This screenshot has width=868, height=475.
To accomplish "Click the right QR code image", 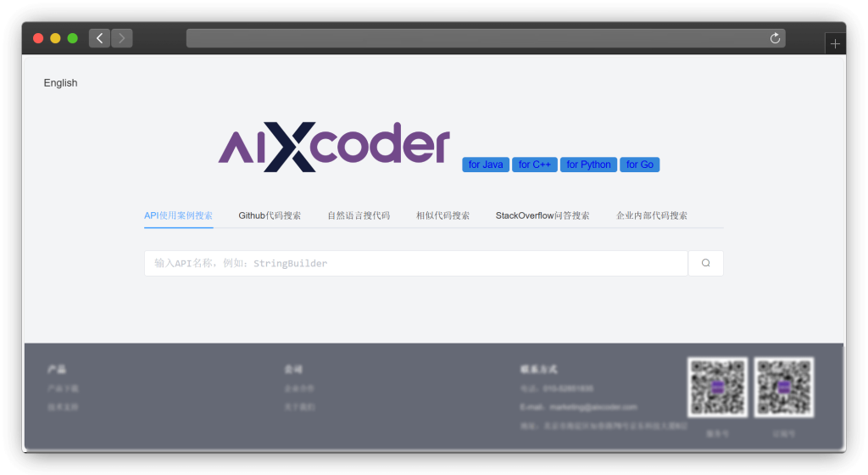I will [x=784, y=387].
